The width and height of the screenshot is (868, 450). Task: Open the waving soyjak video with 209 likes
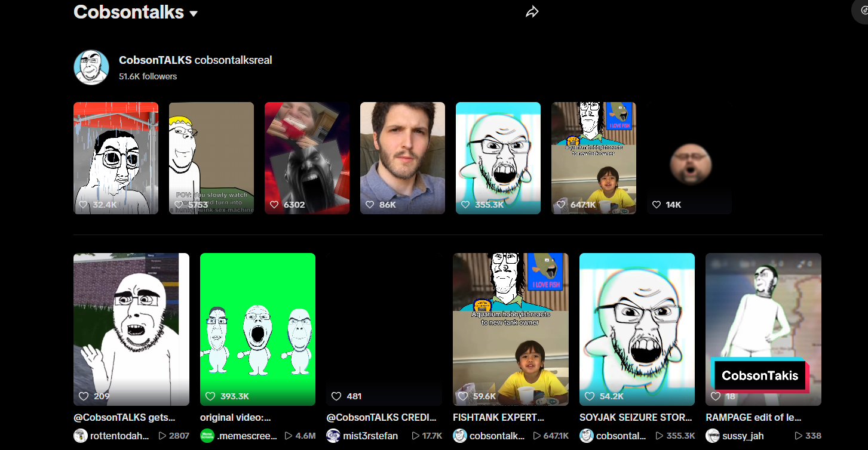[x=131, y=329]
